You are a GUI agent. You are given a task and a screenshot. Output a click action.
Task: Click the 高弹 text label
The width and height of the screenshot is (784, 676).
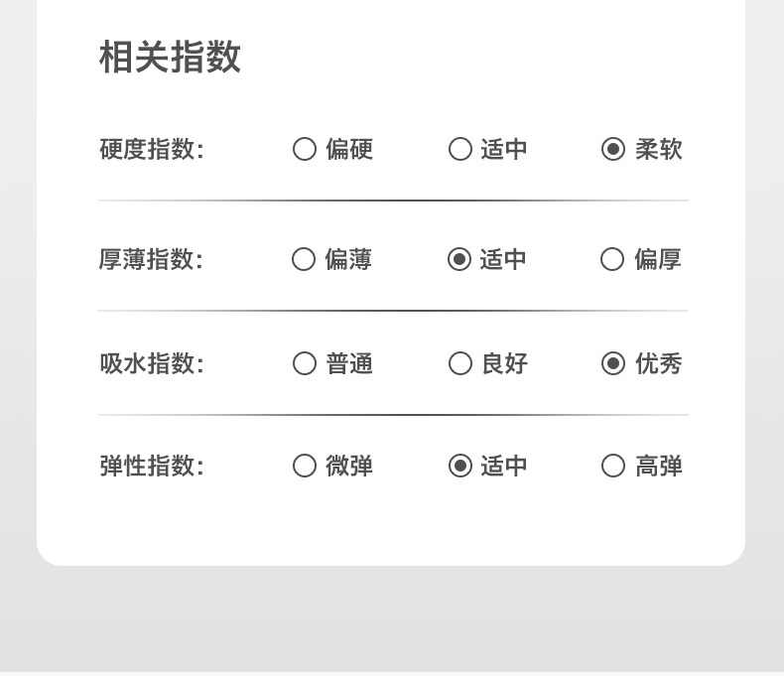[659, 466]
